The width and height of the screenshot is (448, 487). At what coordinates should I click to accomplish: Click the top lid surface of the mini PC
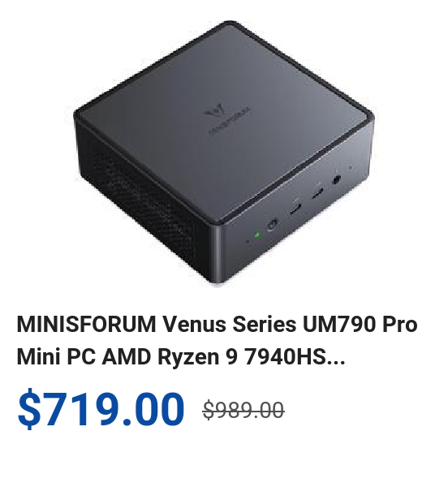click(x=223, y=121)
